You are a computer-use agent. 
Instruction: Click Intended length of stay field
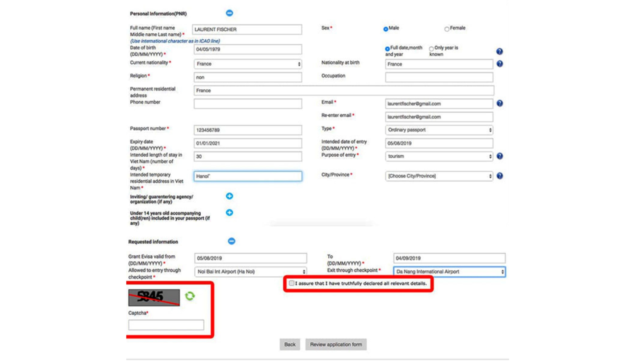248,156
